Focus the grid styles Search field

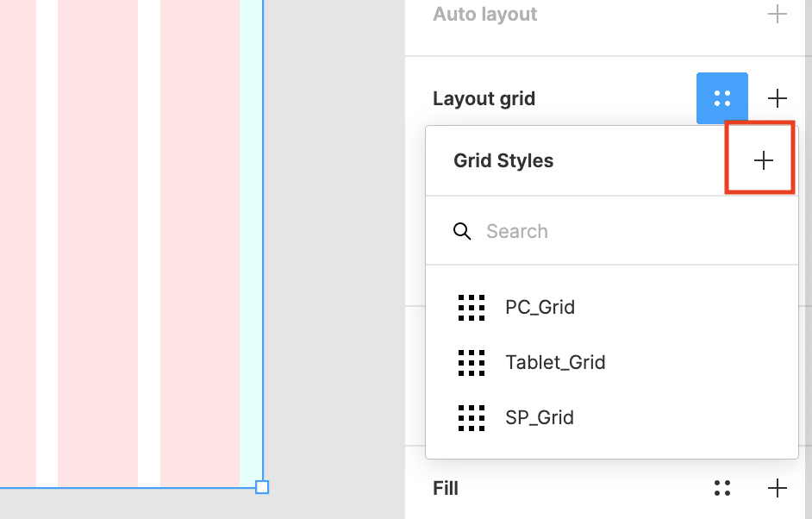(x=603, y=231)
